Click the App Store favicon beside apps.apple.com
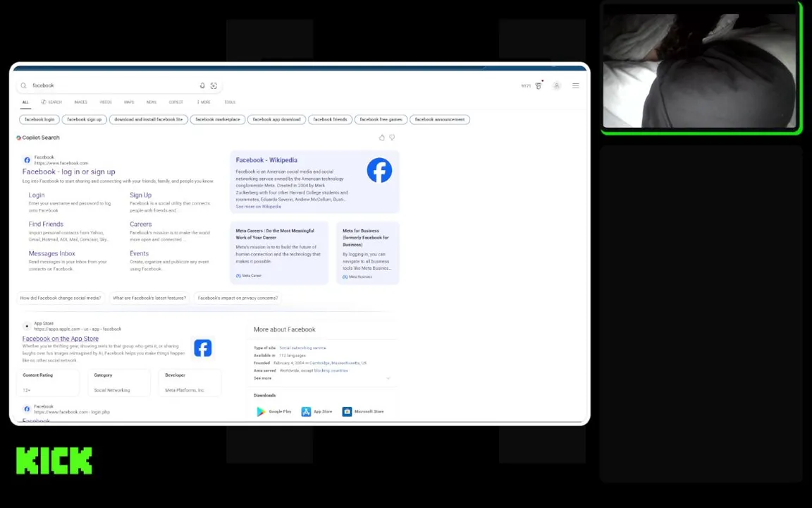The image size is (812, 508). pos(27,326)
